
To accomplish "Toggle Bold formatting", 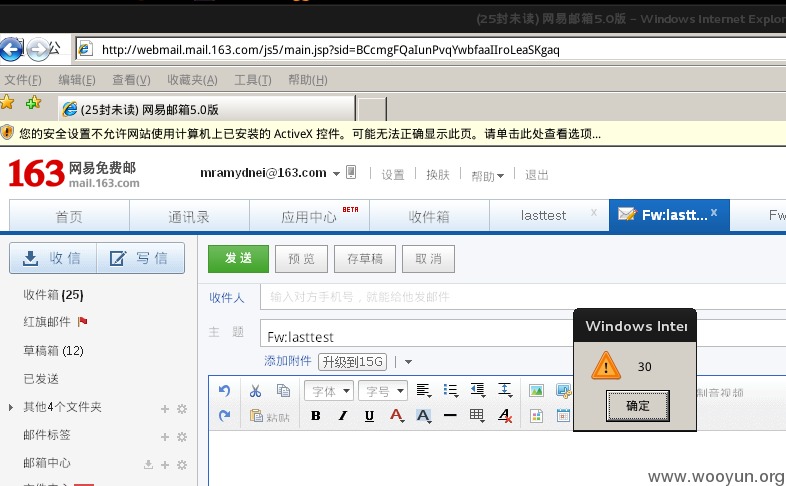I will [316, 415].
